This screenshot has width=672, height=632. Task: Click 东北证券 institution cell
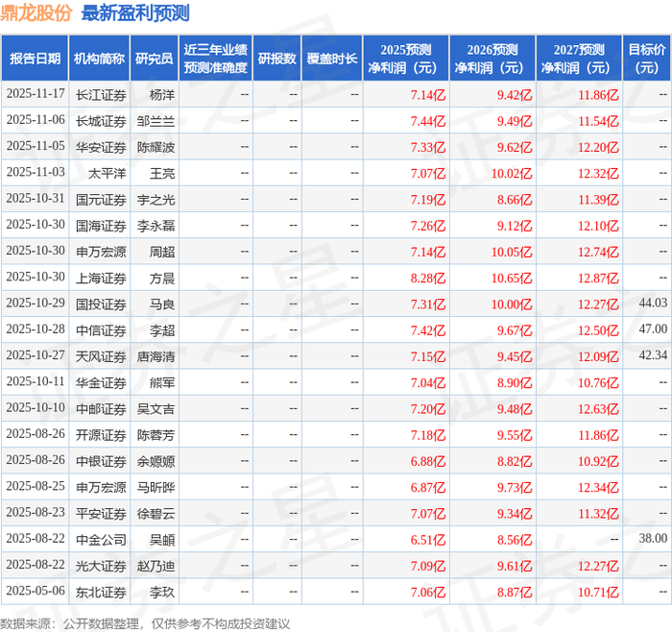pos(101,592)
